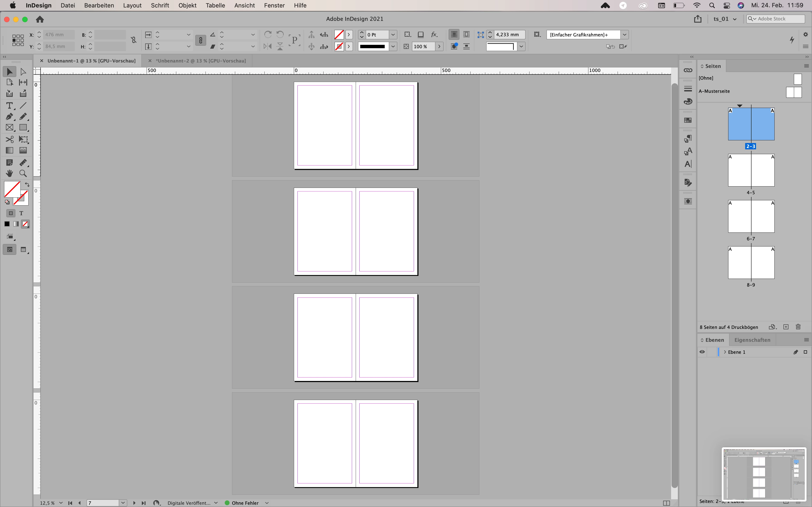Delete selected pages with trash icon

tap(798, 327)
